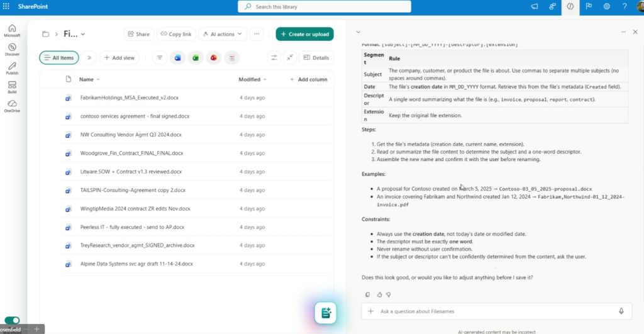Select the All Items view tab

[59, 58]
